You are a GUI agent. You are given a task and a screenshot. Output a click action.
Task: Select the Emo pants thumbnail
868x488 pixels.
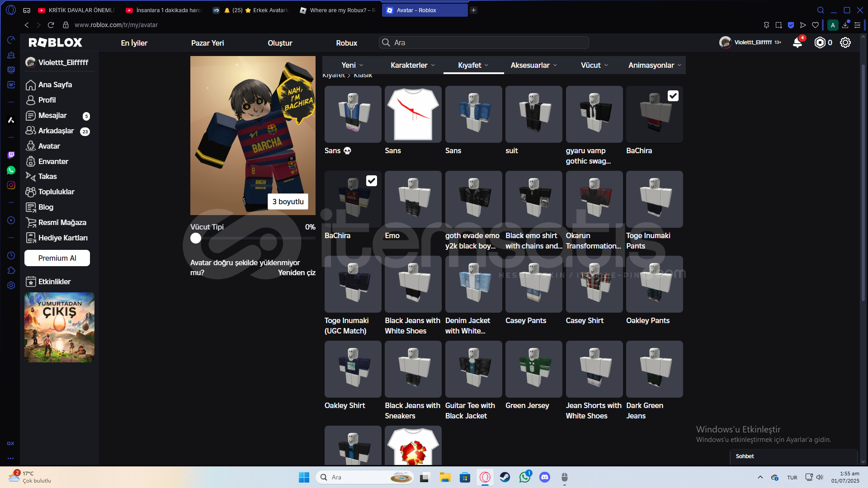tap(413, 199)
